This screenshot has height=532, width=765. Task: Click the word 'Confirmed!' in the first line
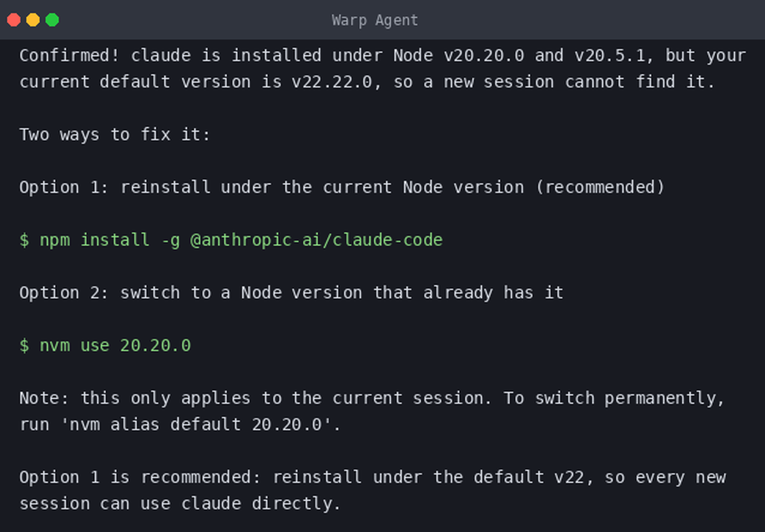pos(70,56)
